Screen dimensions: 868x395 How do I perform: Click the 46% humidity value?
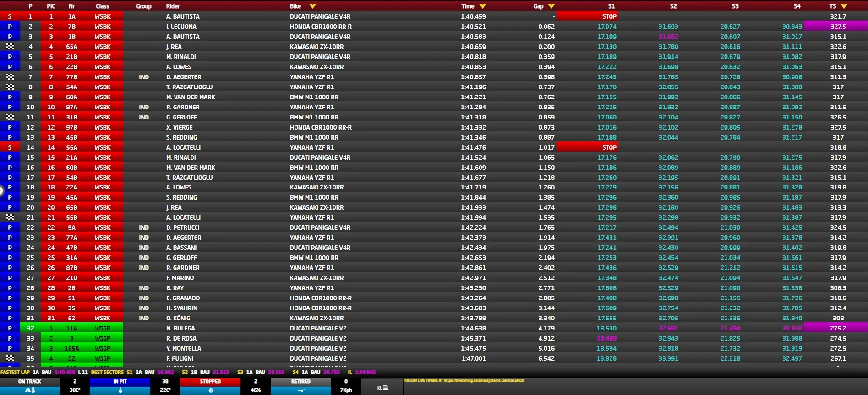[256, 390]
